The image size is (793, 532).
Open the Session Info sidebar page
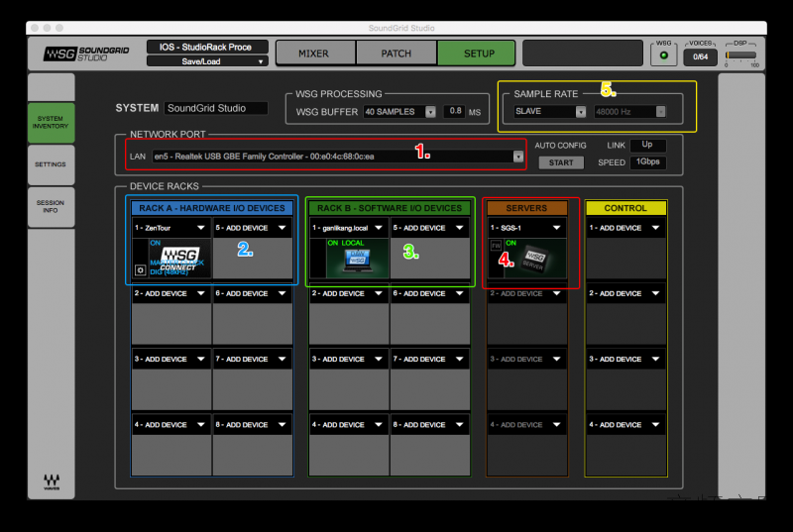(x=51, y=207)
